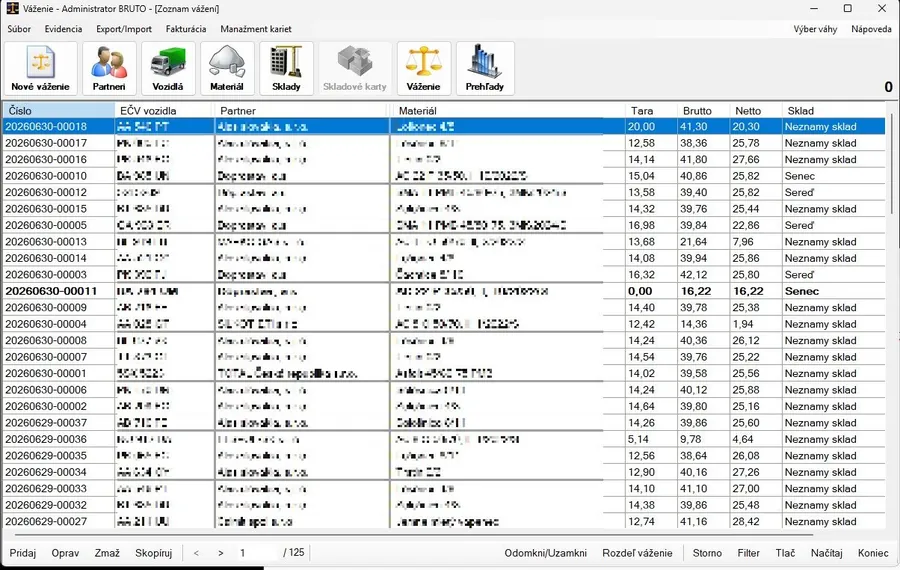The height and width of the screenshot is (570, 900).
Task: Go to next page with > button
Action: pyautogui.click(x=220, y=553)
